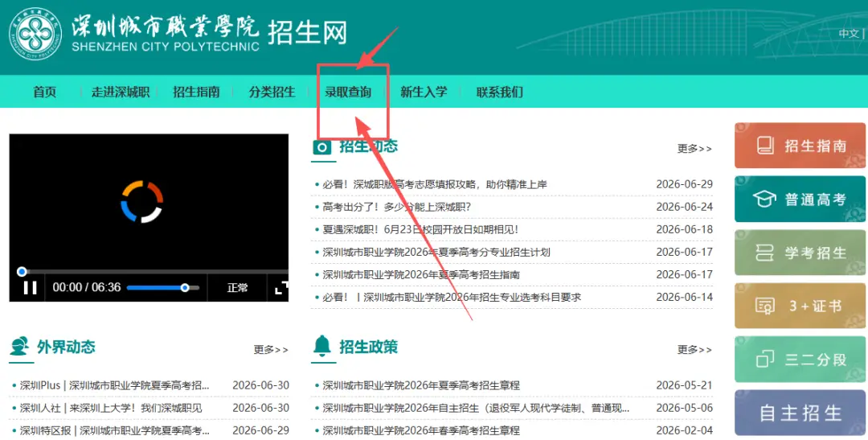The image size is (868, 440).
Task: Open the 正常 playback speed selector
Action: [237, 288]
